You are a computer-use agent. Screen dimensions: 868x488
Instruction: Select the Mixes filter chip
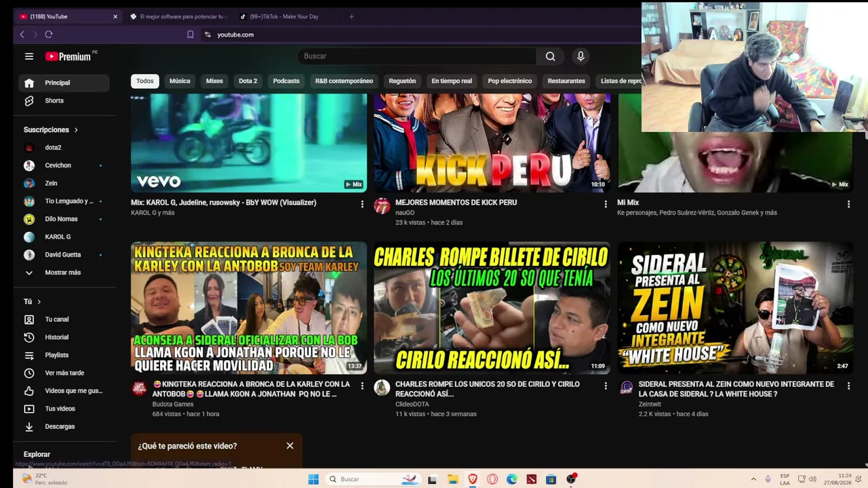pyautogui.click(x=214, y=81)
